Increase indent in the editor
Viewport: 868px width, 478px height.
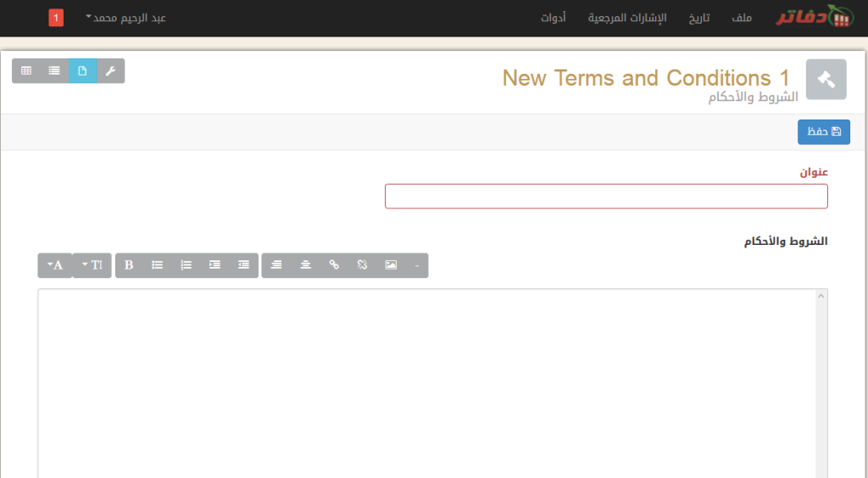(214, 265)
